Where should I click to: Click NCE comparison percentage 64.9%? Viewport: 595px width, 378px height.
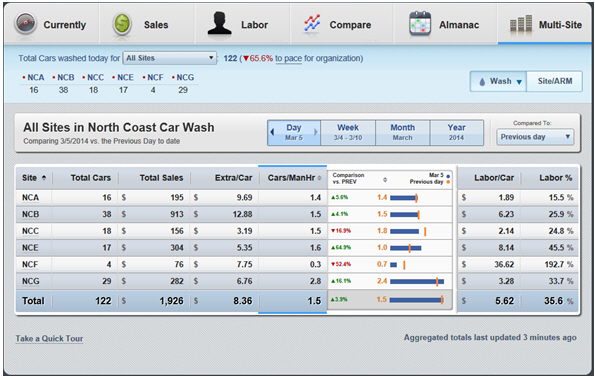341,247
